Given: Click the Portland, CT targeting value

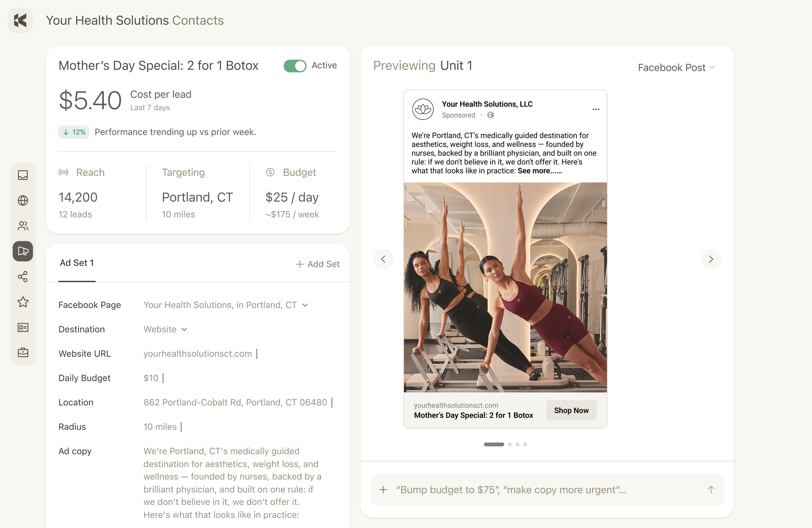Looking at the screenshot, I should tap(197, 197).
